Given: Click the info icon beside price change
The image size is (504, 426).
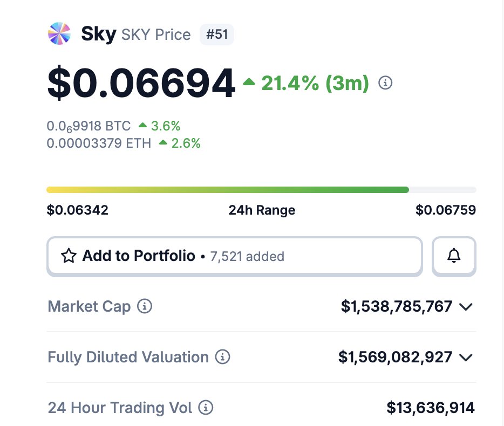Looking at the screenshot, I should click(x=385, y=83).
